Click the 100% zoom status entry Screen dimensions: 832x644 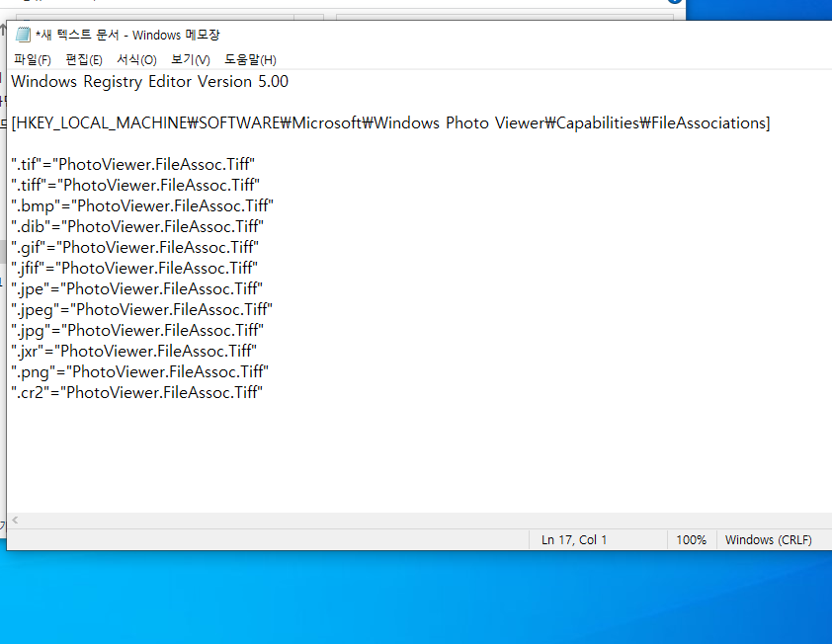point(691,540)
